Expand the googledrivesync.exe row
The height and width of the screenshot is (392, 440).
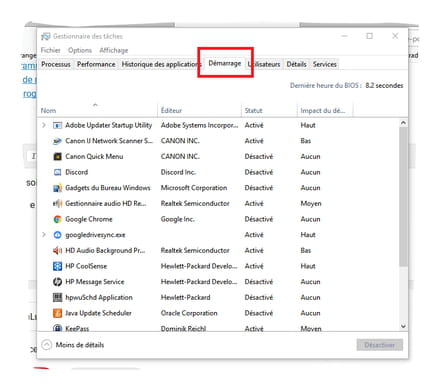pos(44,235)
